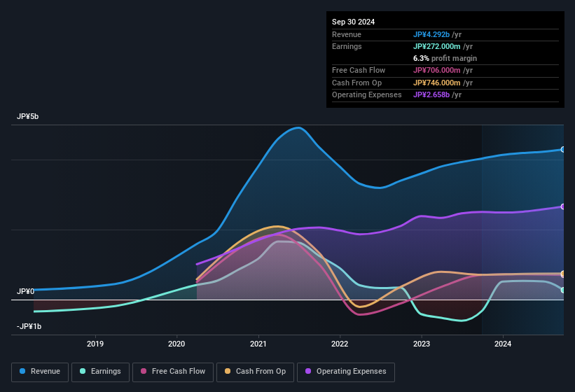Click the 2019 x-axis label
Screen dimensions: 575x392
tap(95, 344)
